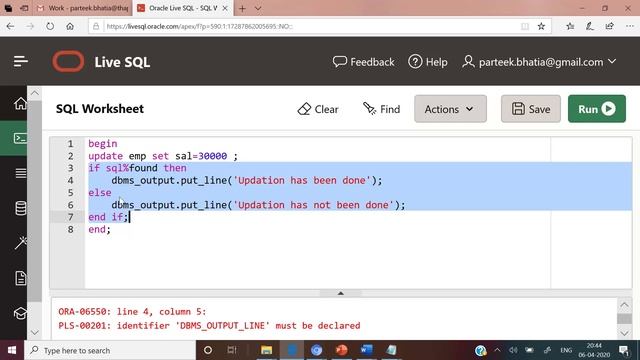Screen dimensions: 640x360
Task: Open a new browser tab
Action: pos(242,8)
